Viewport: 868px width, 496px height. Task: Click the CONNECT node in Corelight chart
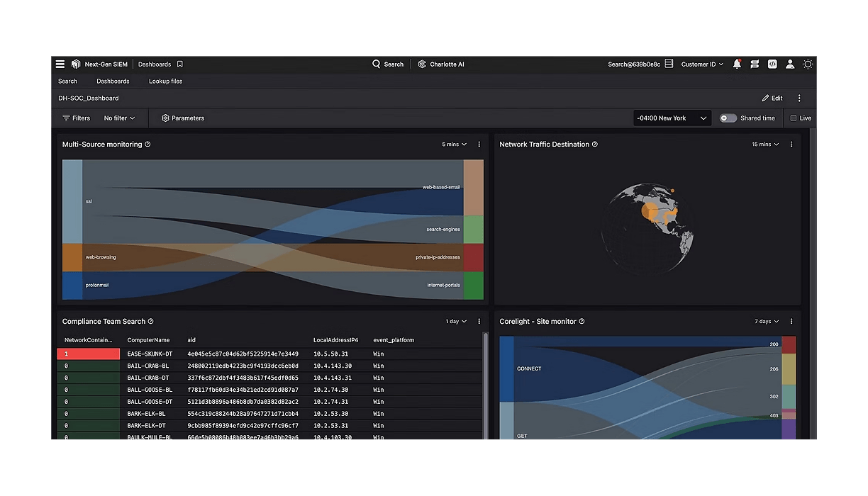[x=506, y=368]
